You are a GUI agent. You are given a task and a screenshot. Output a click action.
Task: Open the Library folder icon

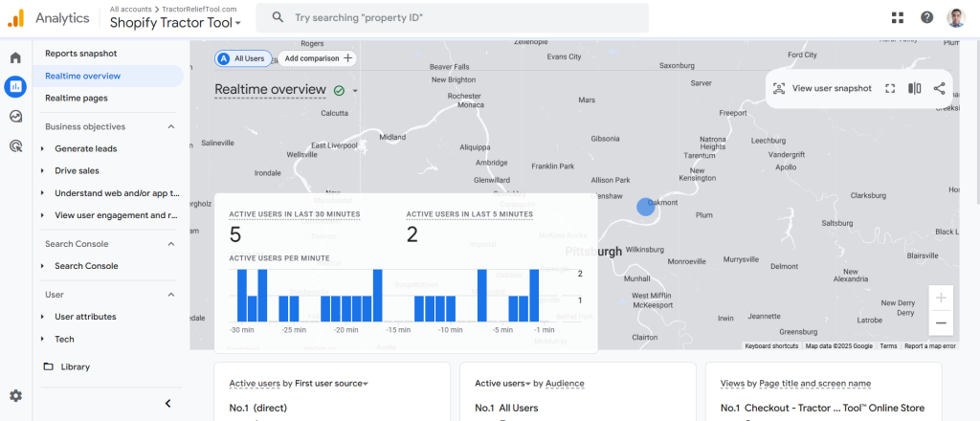[x=48, y=366]
